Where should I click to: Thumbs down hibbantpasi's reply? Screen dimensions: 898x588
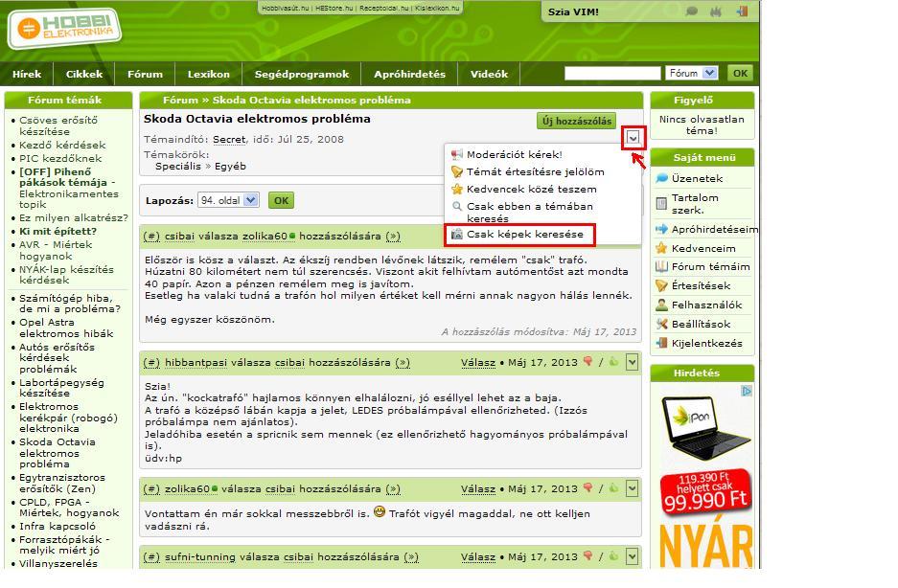tap(587, 361)
